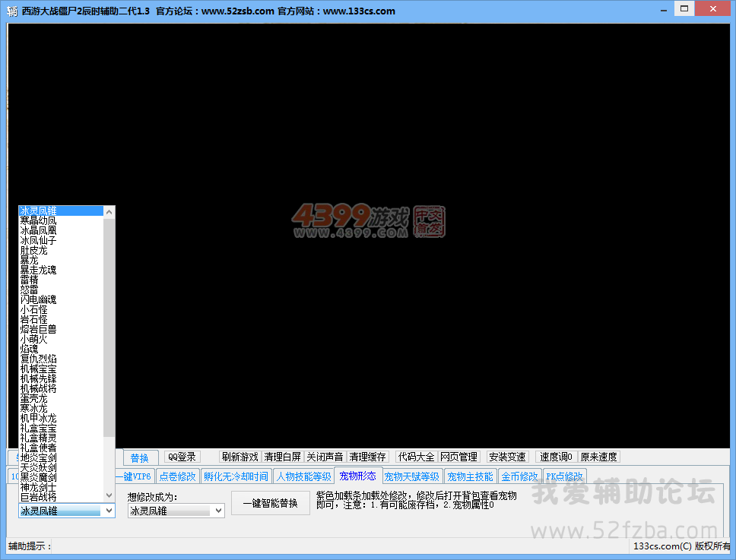This screenshot has height=560, width=736.
Task: Open 代码大全
Action: tap(417, 457)
